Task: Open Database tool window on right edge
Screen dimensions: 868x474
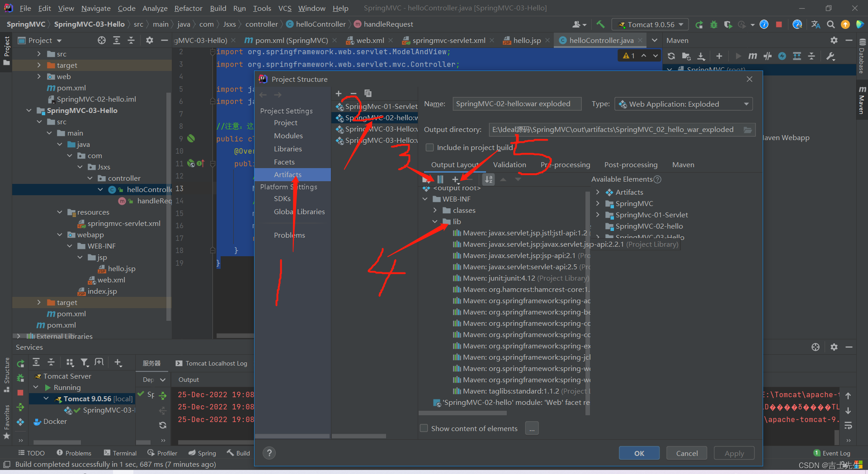Action: tap(862, 56)
